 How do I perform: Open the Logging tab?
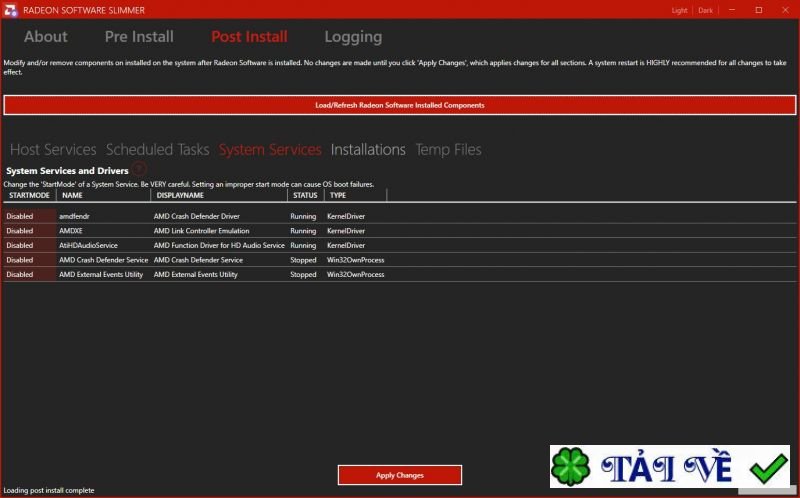(353, 37)
